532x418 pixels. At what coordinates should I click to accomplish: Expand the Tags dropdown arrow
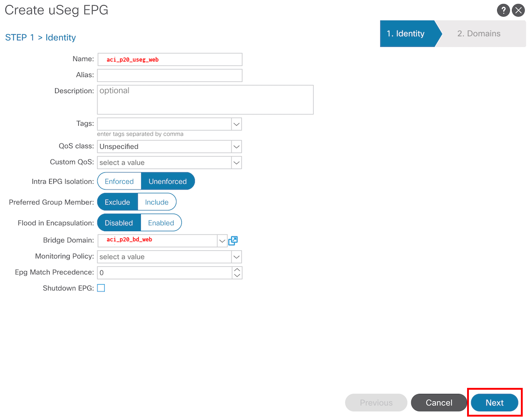coord(237,124)
